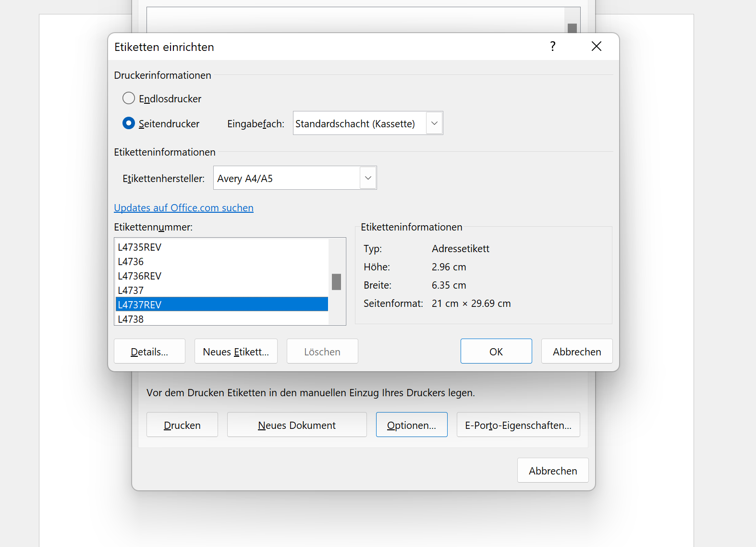Viewport: 756px width, 547px height.
Task: Choose L4736REV in Etikettennummer list
Action: (x=140, y=276)
